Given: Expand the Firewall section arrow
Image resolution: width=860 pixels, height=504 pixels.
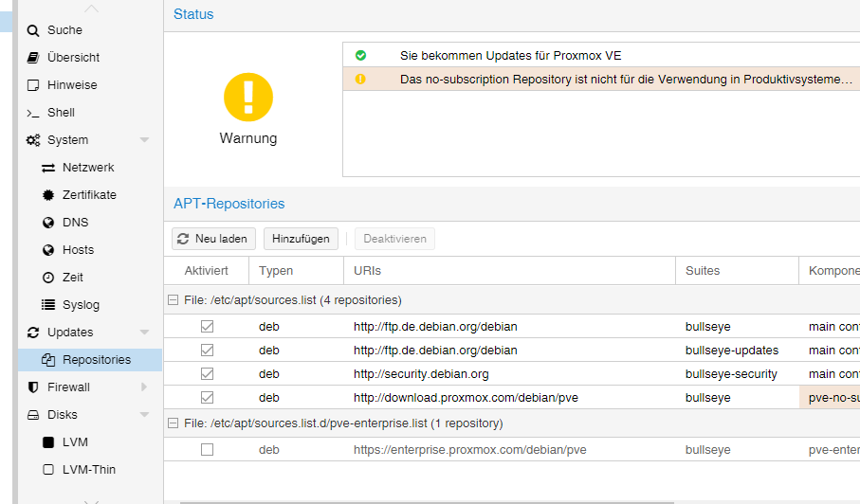Looking at the screenshot, I should 144,387.
